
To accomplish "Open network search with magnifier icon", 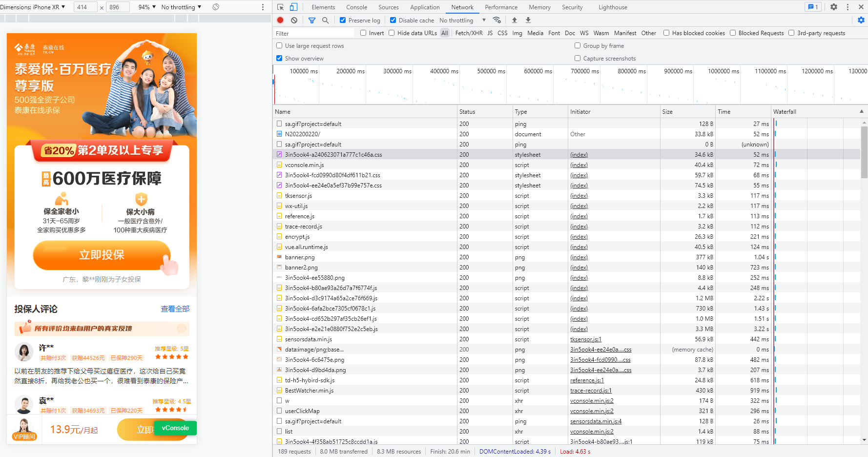I will 325,20.
